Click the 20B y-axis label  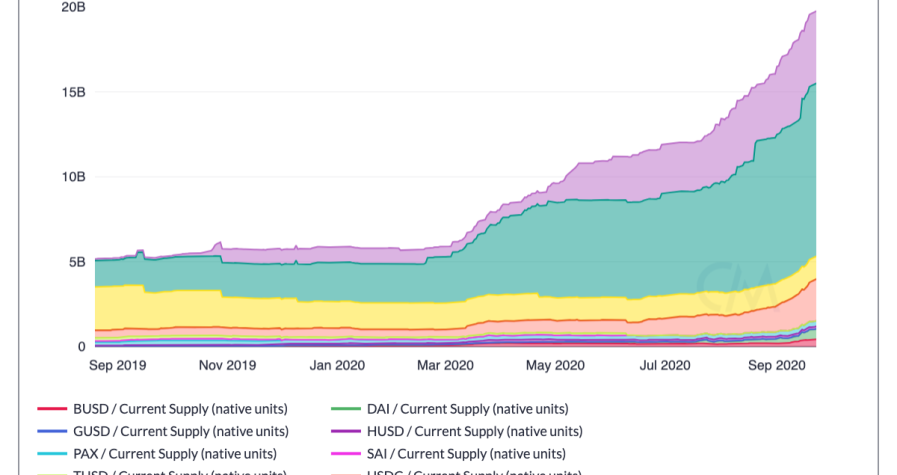pos(73,7)
